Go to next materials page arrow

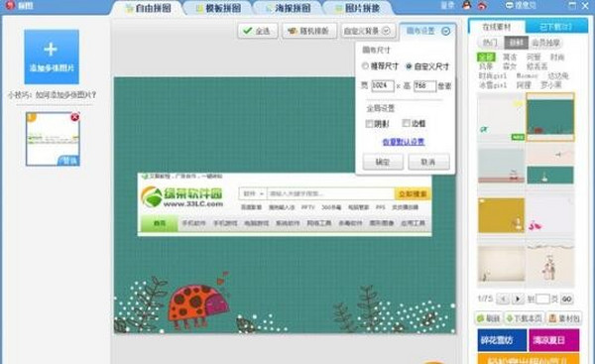(518, 299)
